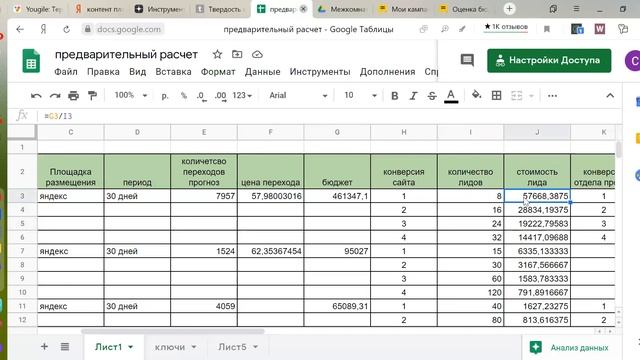Move document using folder icon
Screen dimensions: 640x360
(x=237, y=54)
